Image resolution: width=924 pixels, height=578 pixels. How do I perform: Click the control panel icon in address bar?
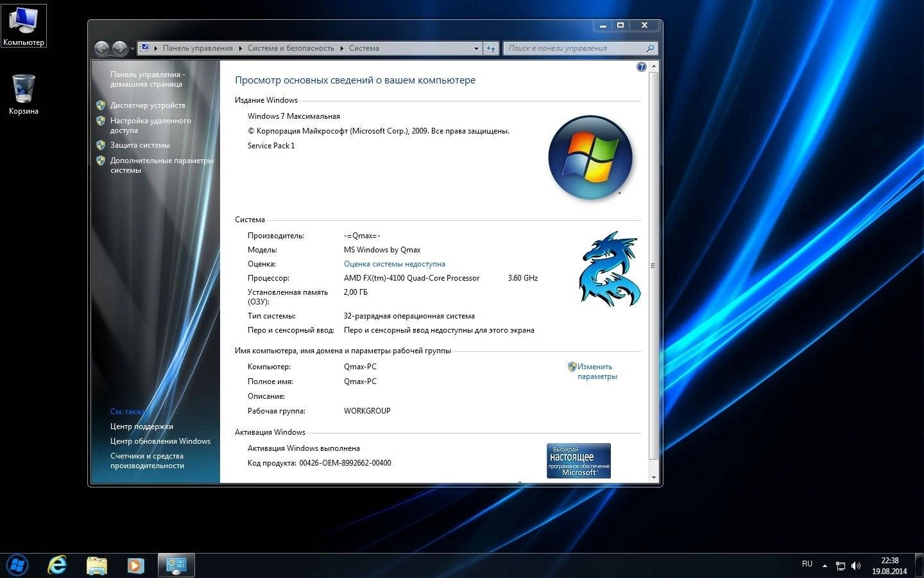(146, 48)
